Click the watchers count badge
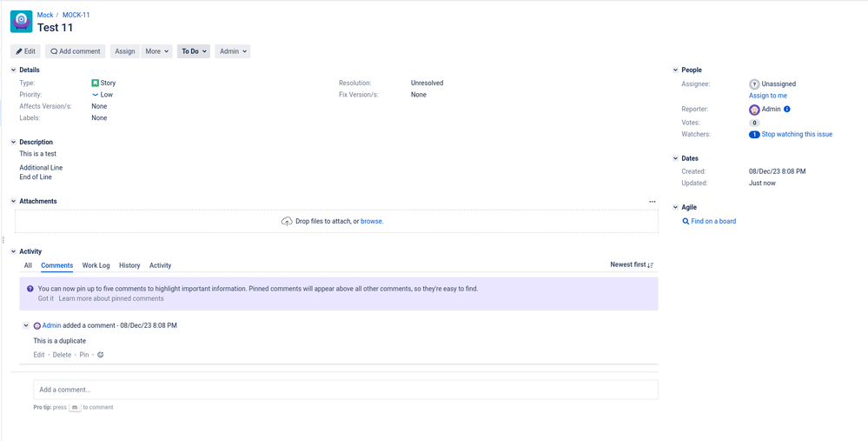 coord(754,135)
